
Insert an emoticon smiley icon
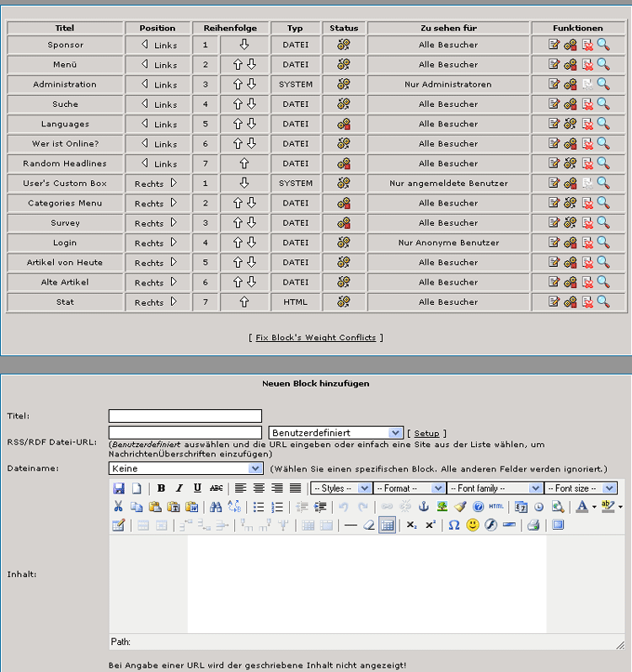point(473,525)
